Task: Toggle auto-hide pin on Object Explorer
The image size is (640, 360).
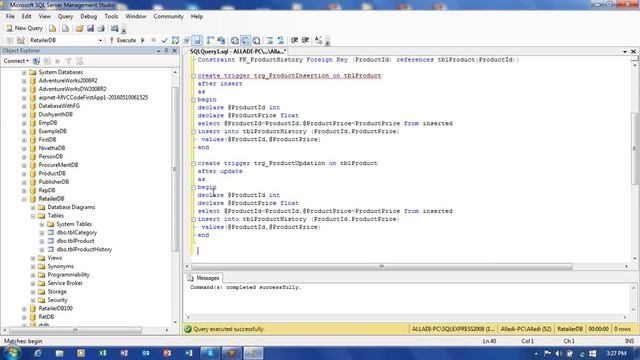Action: [x=166, y=51]
